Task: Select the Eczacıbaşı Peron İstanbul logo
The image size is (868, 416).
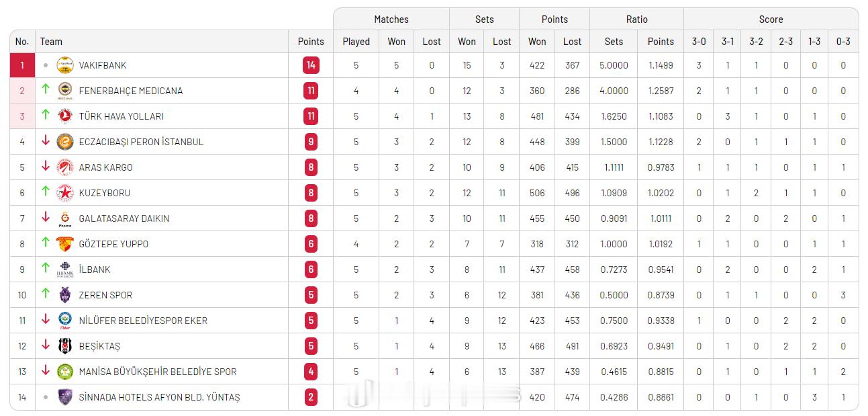Action: (65, 142)
